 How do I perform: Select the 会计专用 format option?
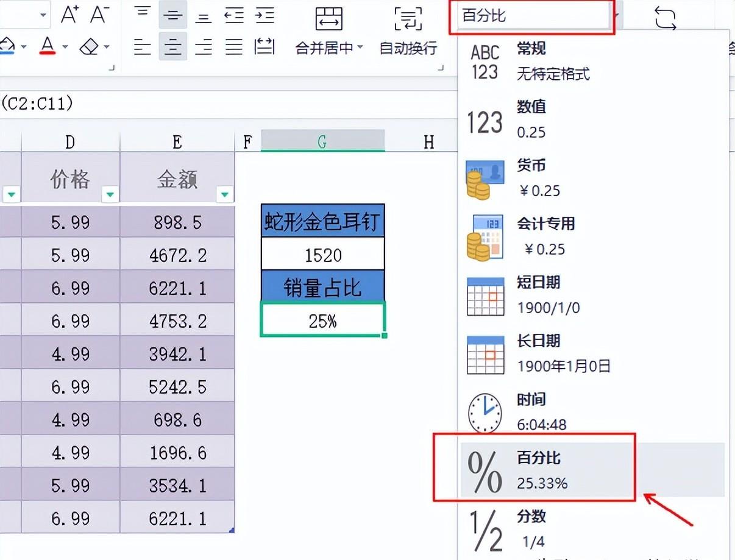(x=593, y=237)
